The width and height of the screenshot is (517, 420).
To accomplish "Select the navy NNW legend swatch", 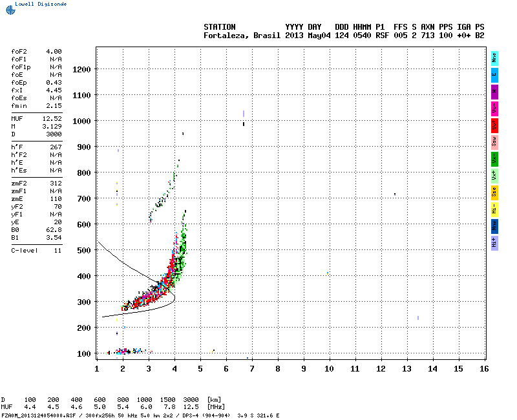I will click(494, 227).
